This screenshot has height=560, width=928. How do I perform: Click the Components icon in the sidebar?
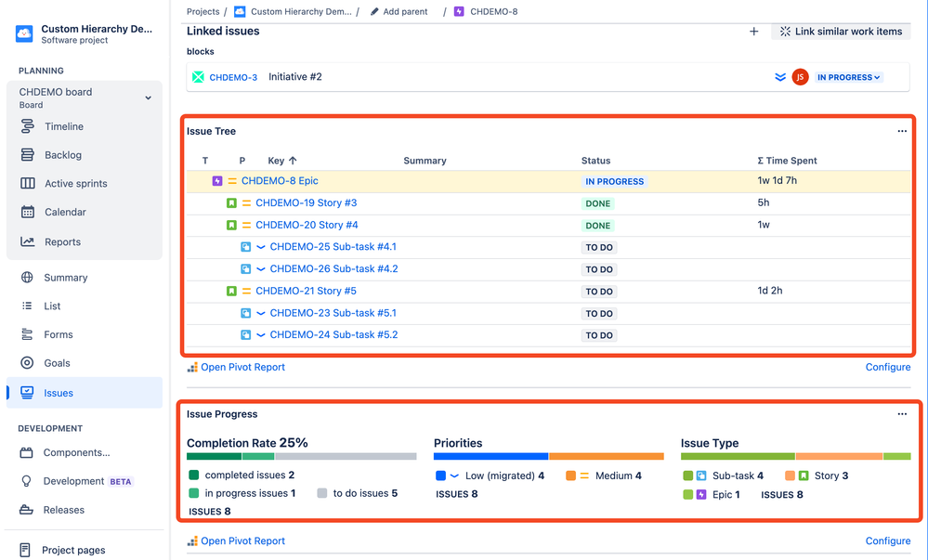click(26, 452)
